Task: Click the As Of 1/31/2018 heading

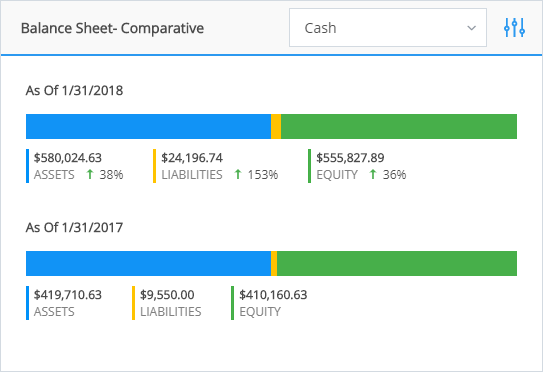Action: 74,90
